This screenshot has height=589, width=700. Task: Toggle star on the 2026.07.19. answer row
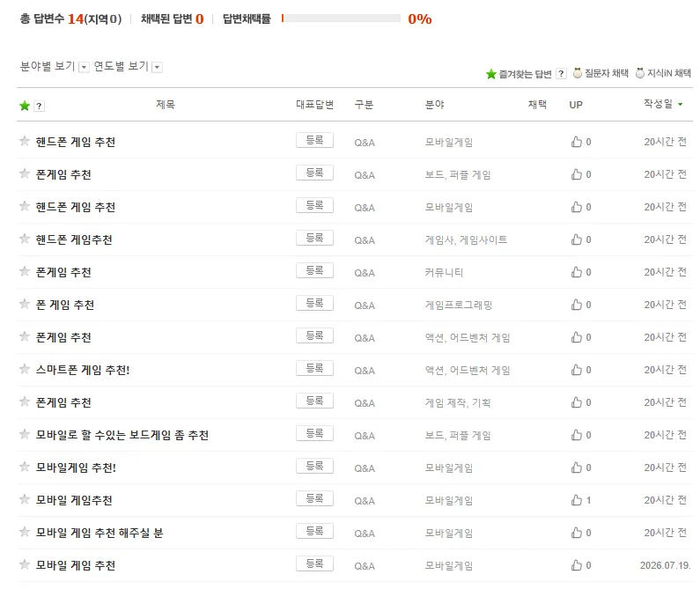click(25, 564)
